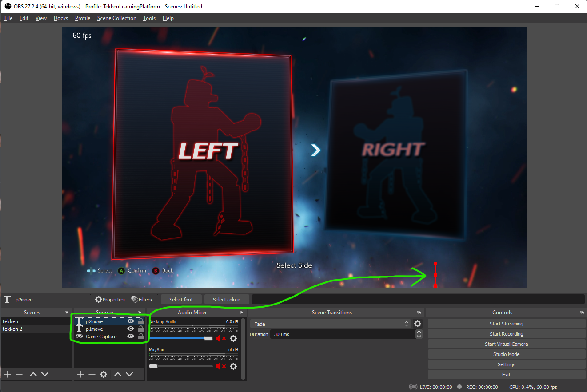This screenshot has width=587, height=392.
Task: Add a new scene with the plus icon
Action: pyautogui.click(x=8, y=374)
